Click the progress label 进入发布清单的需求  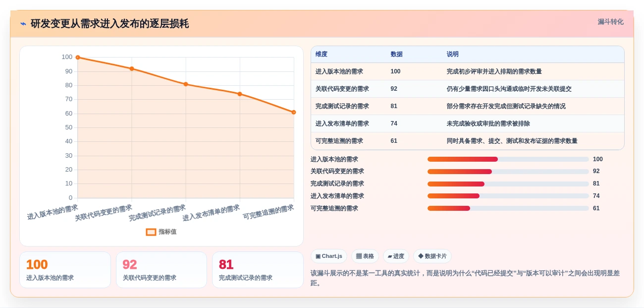(337, 196)
